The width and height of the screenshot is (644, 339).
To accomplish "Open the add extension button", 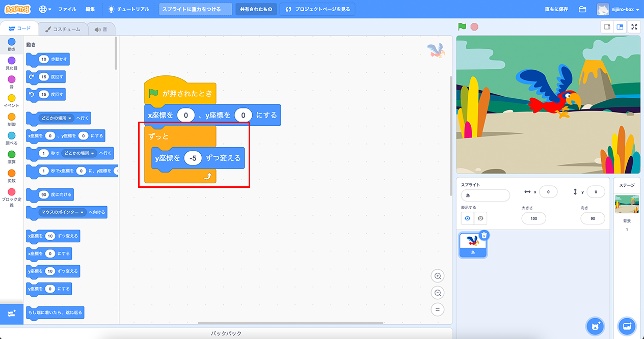I will point(12,314).
